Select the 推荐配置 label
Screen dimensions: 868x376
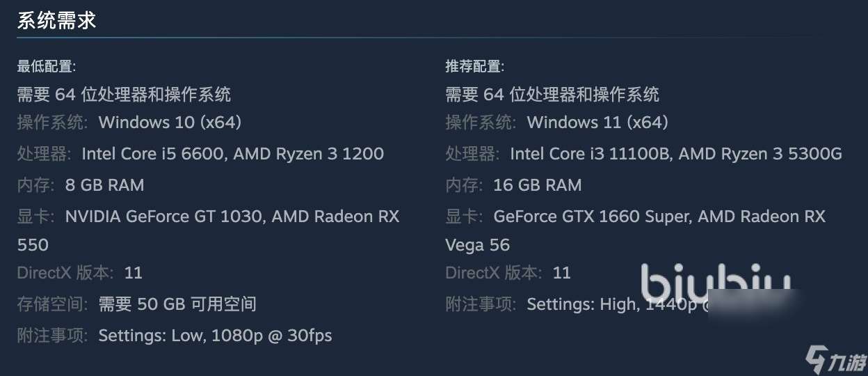point(475,67)
